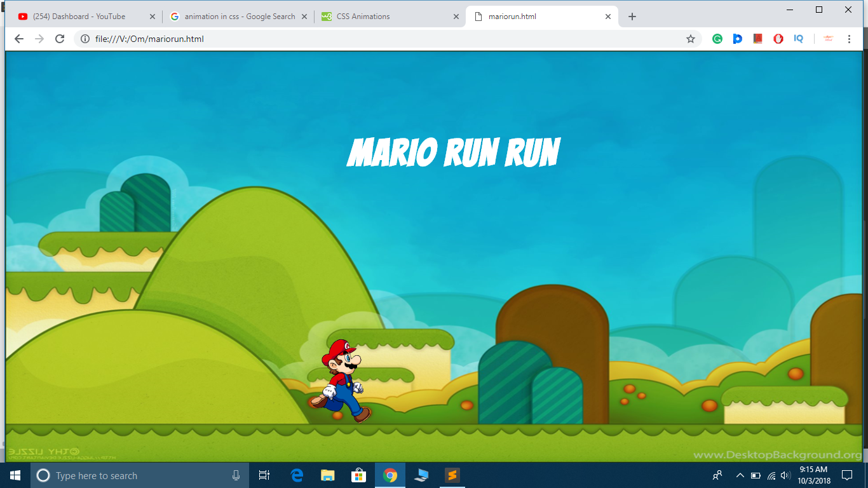The height and width of the screenshot is (488, 868).
Task: Close the CSS Animations tab
Action: [x=456, y=17]
